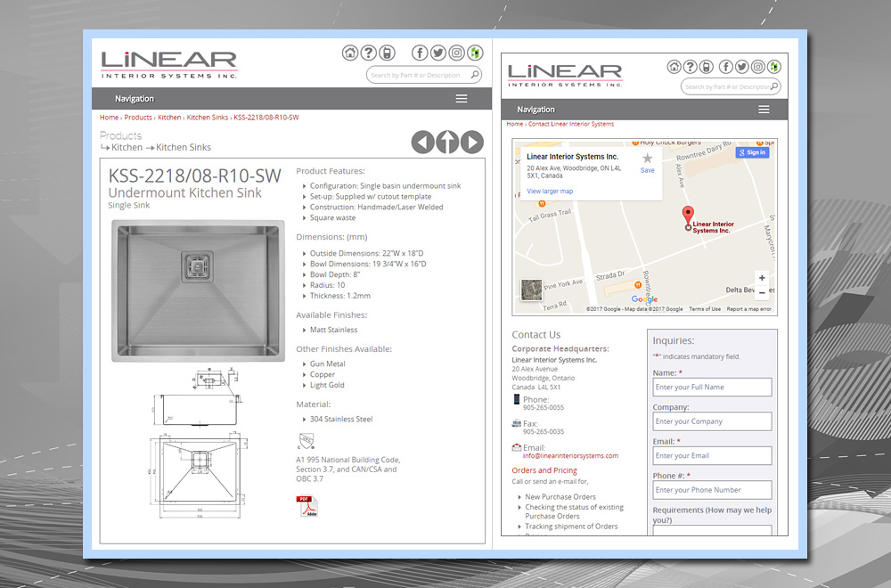Click the Sign in button on the map

(752, 153)
